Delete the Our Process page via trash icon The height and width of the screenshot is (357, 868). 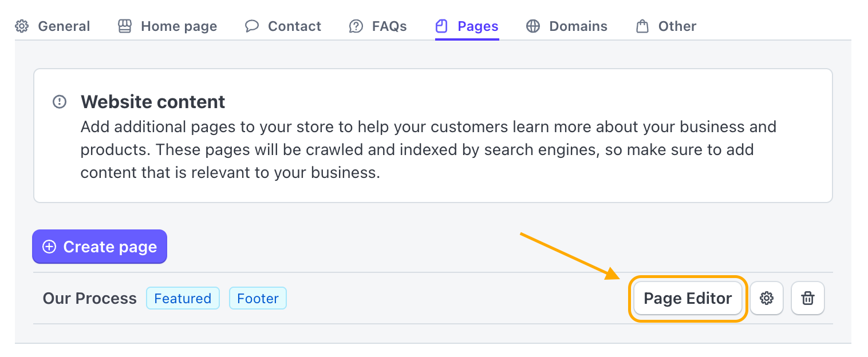click(807, 297)
